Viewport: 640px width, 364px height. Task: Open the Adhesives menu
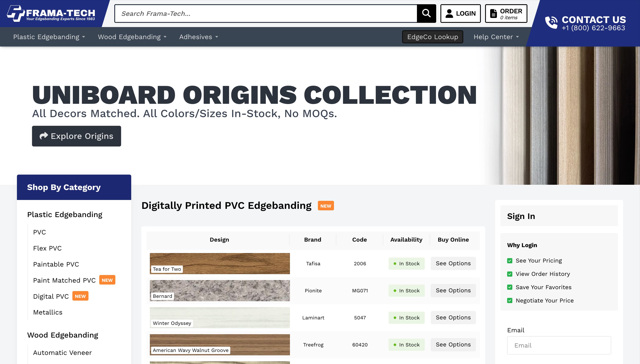click(199, 37)
